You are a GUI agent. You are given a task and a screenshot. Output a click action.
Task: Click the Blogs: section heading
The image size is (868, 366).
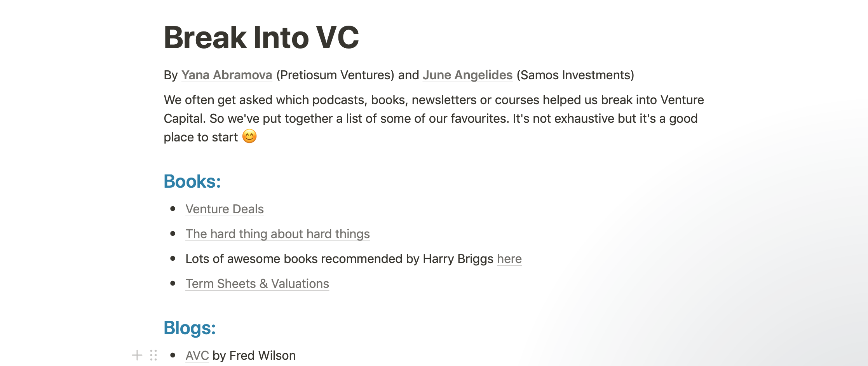tap(190, 328)
